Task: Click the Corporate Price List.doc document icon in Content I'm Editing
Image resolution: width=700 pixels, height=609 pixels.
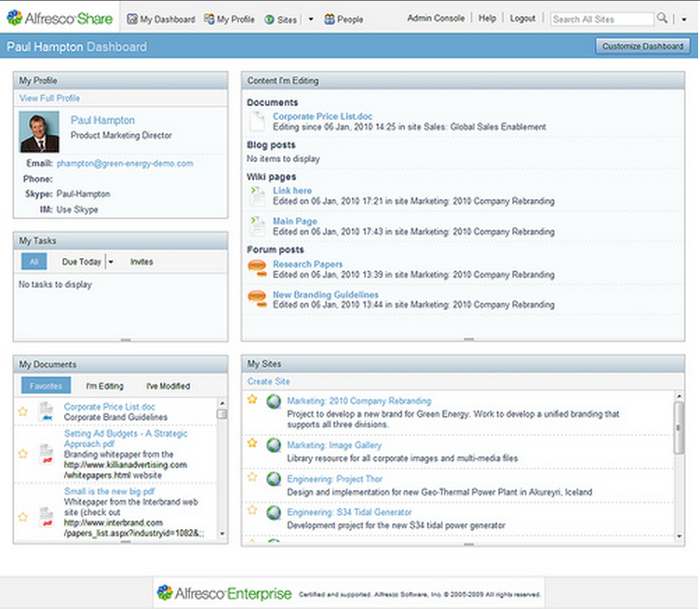Action: pyautogui.click(x=257, y=121)
